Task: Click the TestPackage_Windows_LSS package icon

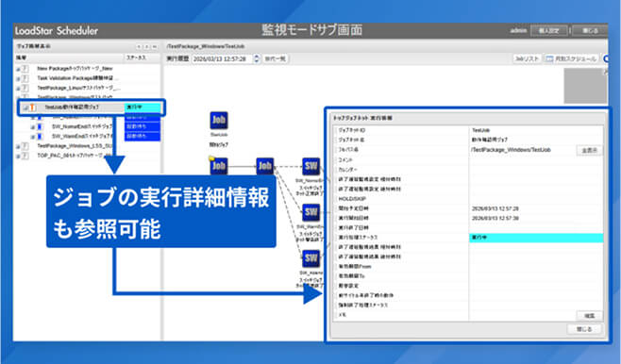Action: pos(25,146)
